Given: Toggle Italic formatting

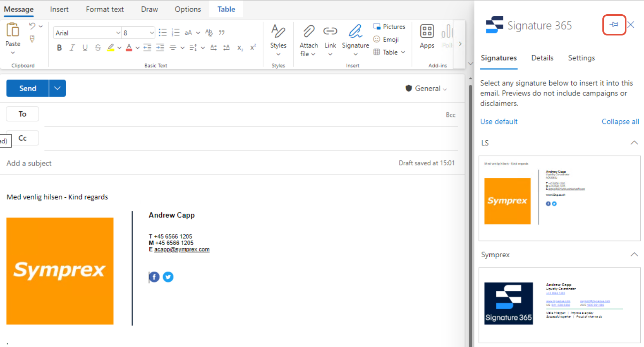Looking at the screenshot, I should pos(72,48).
